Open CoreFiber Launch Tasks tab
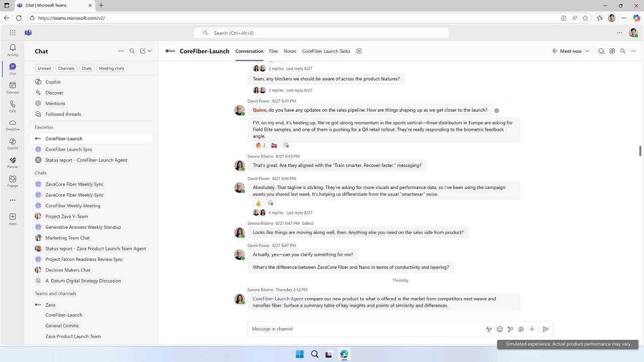 click(326, 51)
